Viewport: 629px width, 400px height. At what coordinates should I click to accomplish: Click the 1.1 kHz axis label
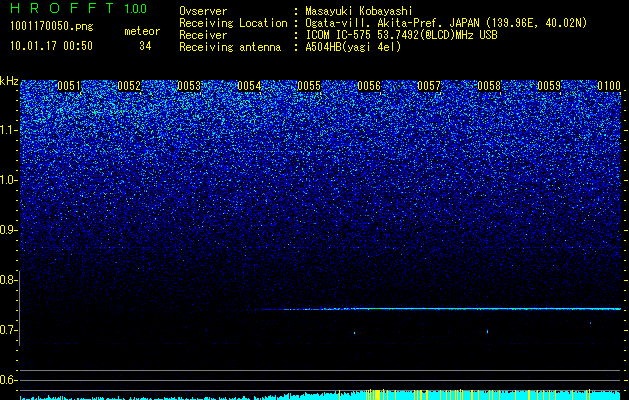9,130
